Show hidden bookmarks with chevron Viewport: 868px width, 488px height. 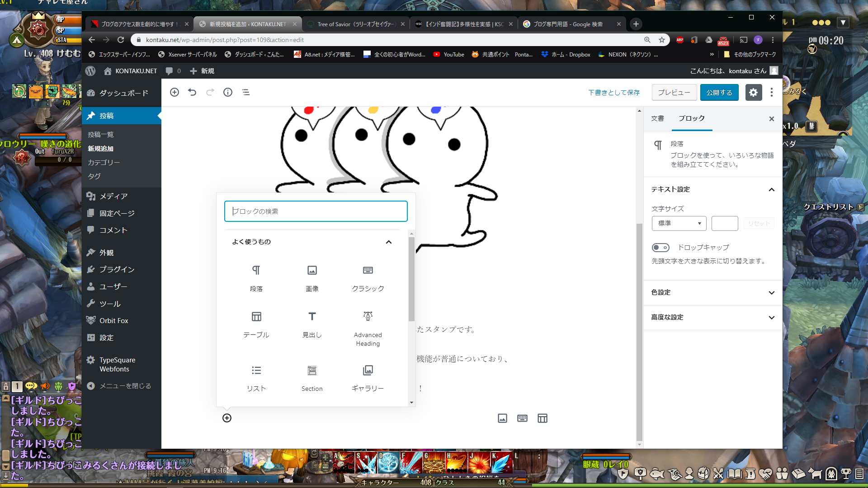tap(712, 54)
